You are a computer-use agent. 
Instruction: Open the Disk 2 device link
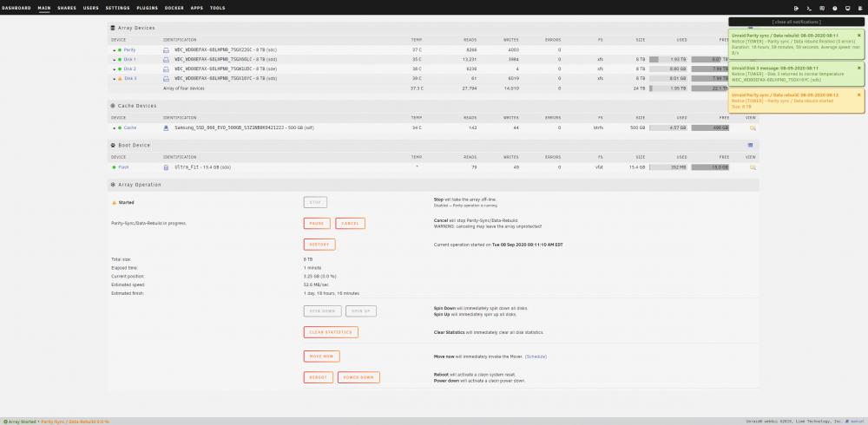coord(130,69)
